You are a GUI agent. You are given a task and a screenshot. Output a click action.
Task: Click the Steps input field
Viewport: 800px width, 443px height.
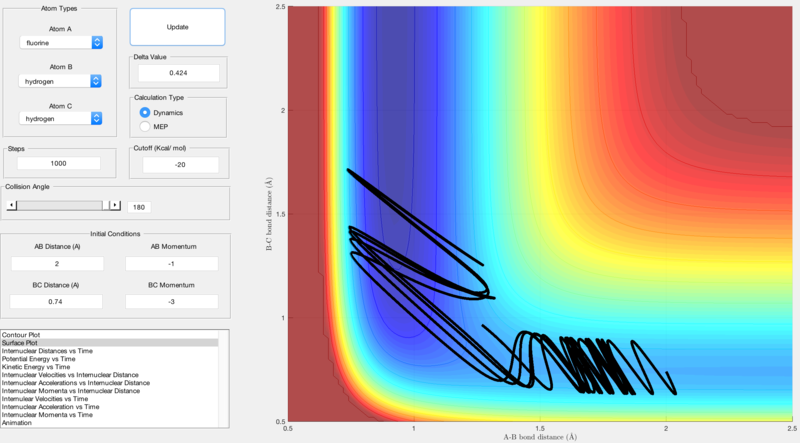point(59,163)
